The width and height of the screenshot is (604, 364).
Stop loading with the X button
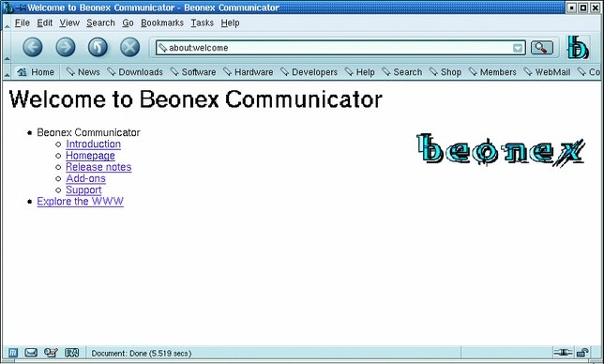click(130, 48)
